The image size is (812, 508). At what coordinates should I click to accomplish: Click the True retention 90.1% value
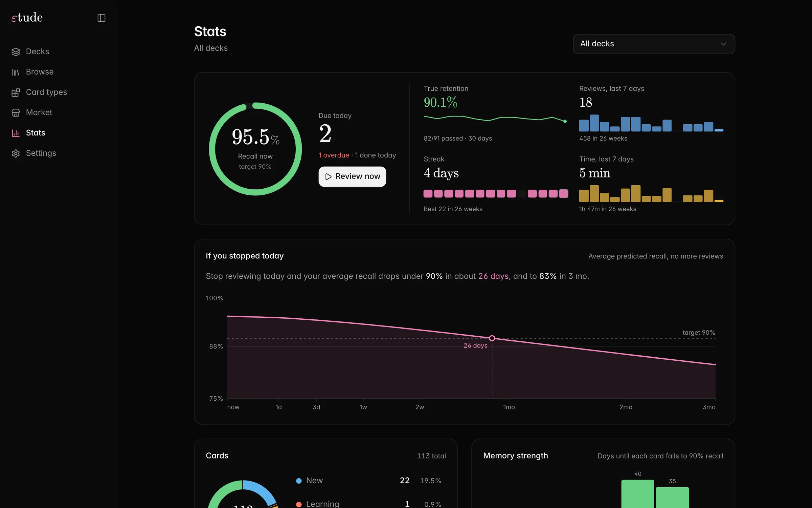coord(440,102)
